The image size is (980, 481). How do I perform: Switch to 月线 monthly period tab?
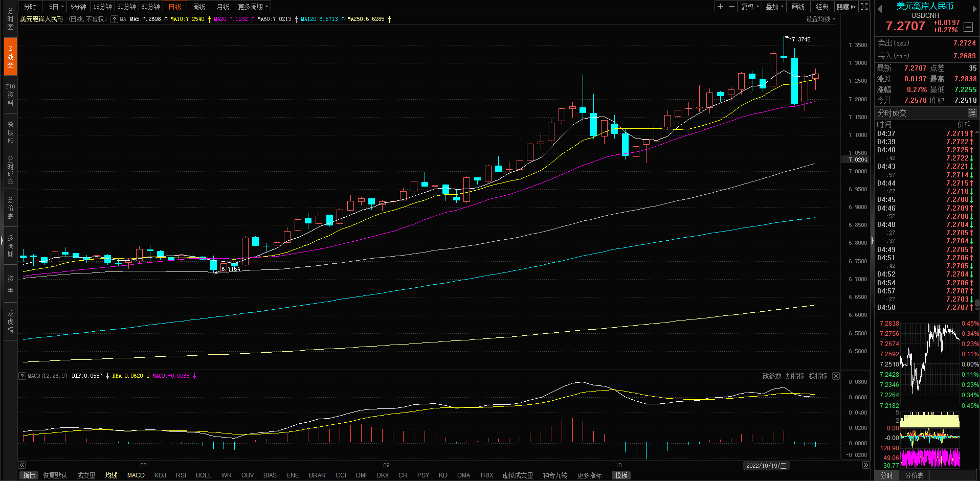pos(222,7)
